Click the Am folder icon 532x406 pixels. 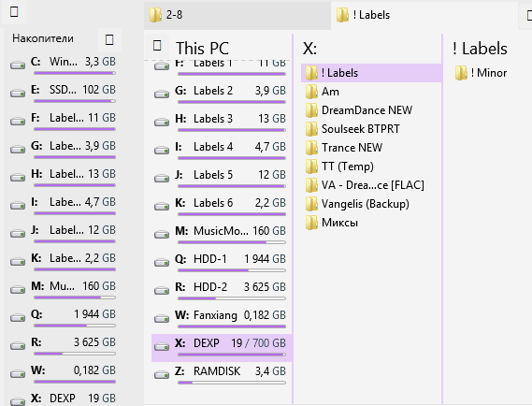pos(311,92)
